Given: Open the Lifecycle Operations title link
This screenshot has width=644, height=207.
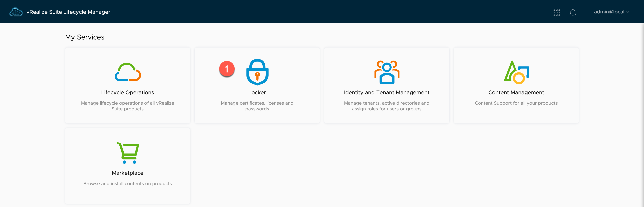Looking at the screenshot, I should tap(127, 93).
